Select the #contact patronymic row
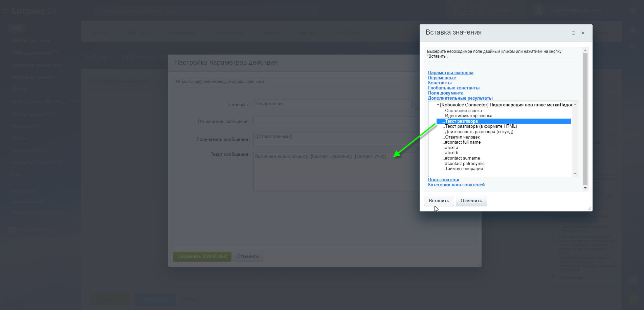Screen dimensions: 644x310 pyautogui.click(x=504, y=163)
